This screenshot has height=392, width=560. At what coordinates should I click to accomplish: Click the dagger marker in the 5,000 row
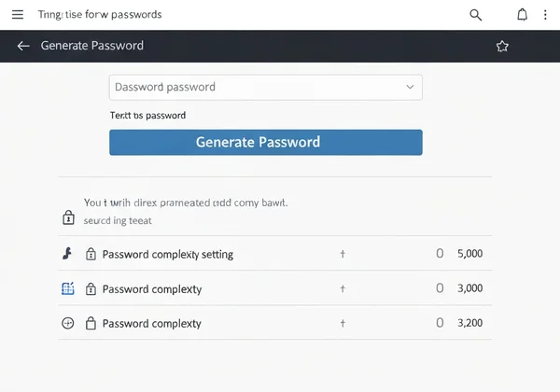(x=343, y=254)
